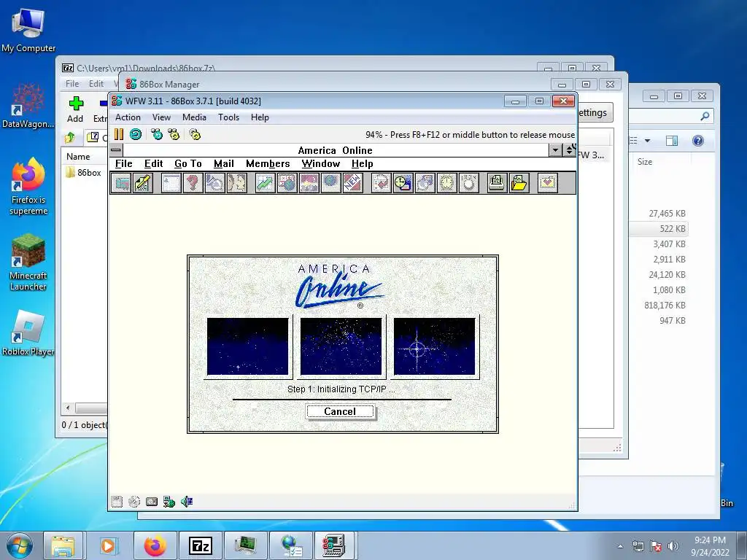Open Firefox from the taskbar
The image size is (747, 560).
[155, 545]
